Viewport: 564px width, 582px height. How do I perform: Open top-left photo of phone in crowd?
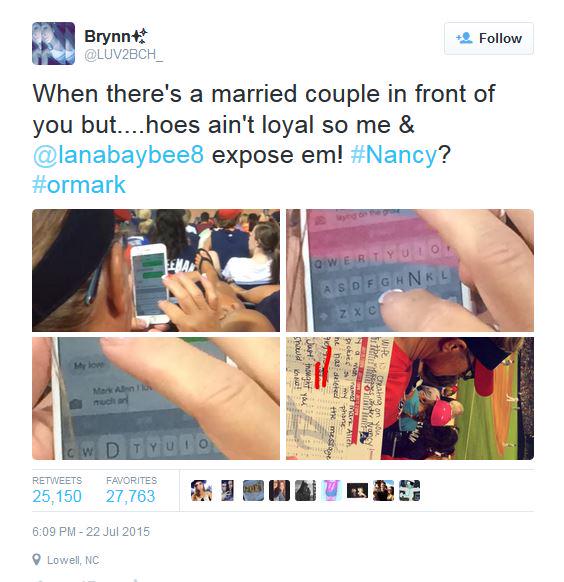pos(156,270)
